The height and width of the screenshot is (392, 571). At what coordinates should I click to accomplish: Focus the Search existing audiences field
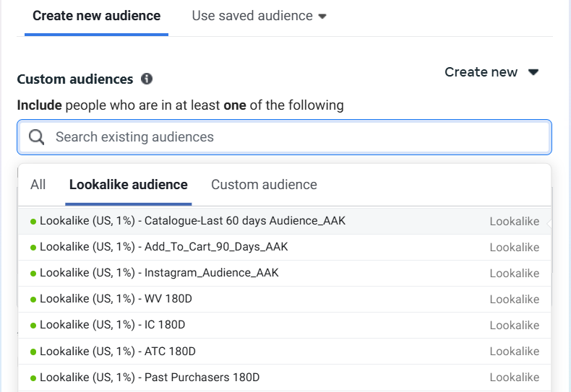[x=284, y=137]
